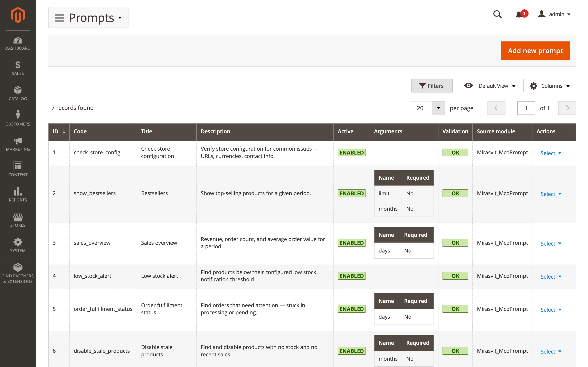Open Select actions for disable_stale_products
588x367 pixels.
(x=551, y=351)
